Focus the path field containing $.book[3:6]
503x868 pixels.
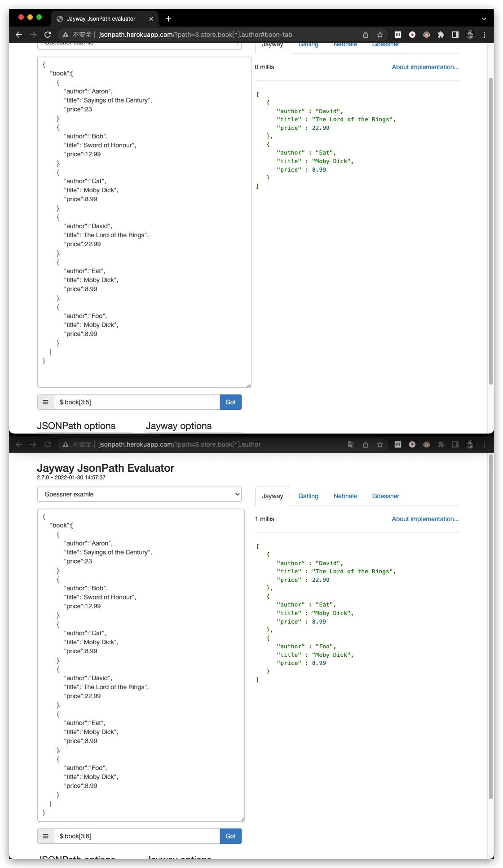coord(137,836)
